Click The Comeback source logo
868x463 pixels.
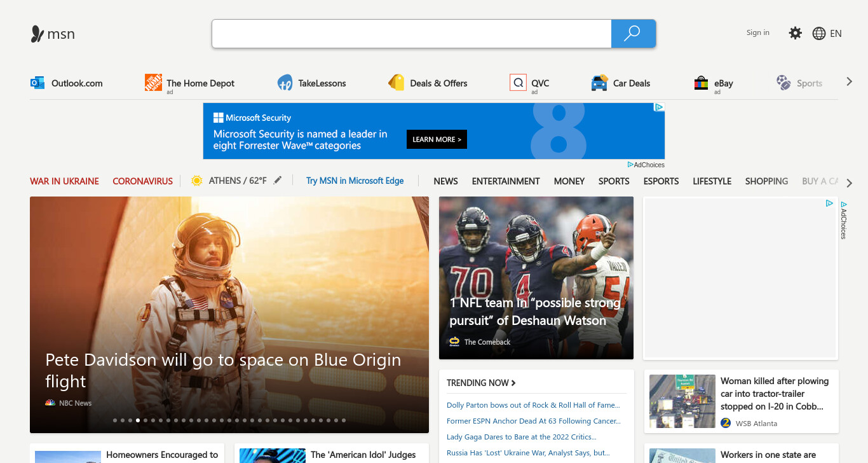(454, 342)
